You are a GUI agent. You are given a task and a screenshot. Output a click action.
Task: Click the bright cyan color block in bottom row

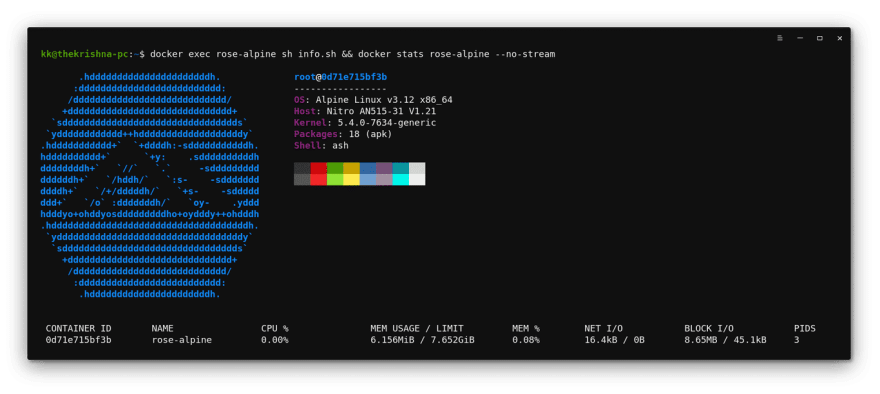[401, 180]
